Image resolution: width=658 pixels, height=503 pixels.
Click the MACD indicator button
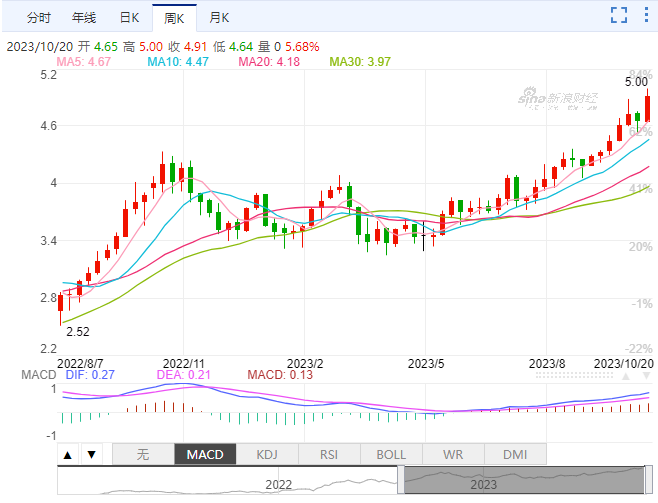coord(205,454)
